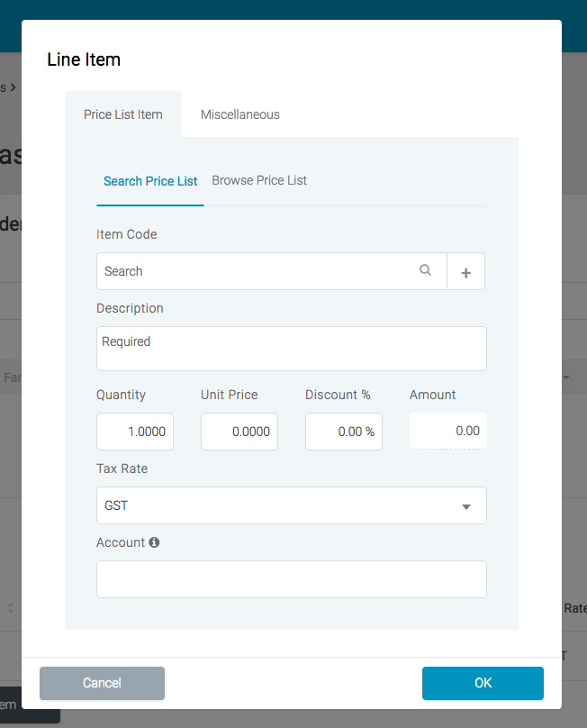The image size is (587, 728).
Task: Click the required Description field
Action: click(291, 349)
